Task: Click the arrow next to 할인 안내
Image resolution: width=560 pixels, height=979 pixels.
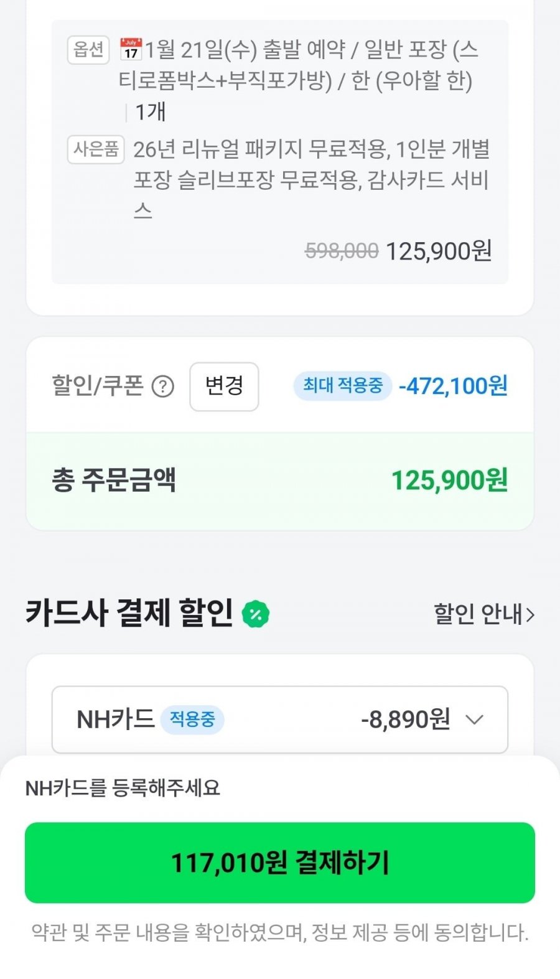Action: 530,615
